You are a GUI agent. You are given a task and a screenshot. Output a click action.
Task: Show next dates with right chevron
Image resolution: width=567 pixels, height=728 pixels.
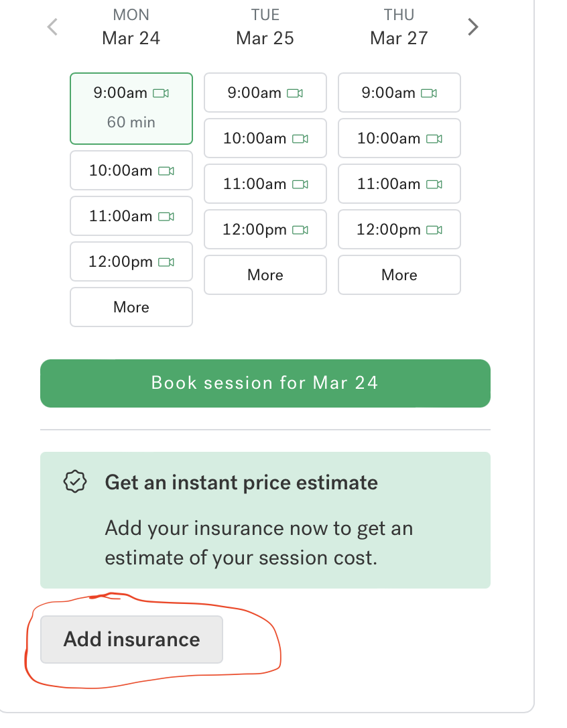[472, 27]
